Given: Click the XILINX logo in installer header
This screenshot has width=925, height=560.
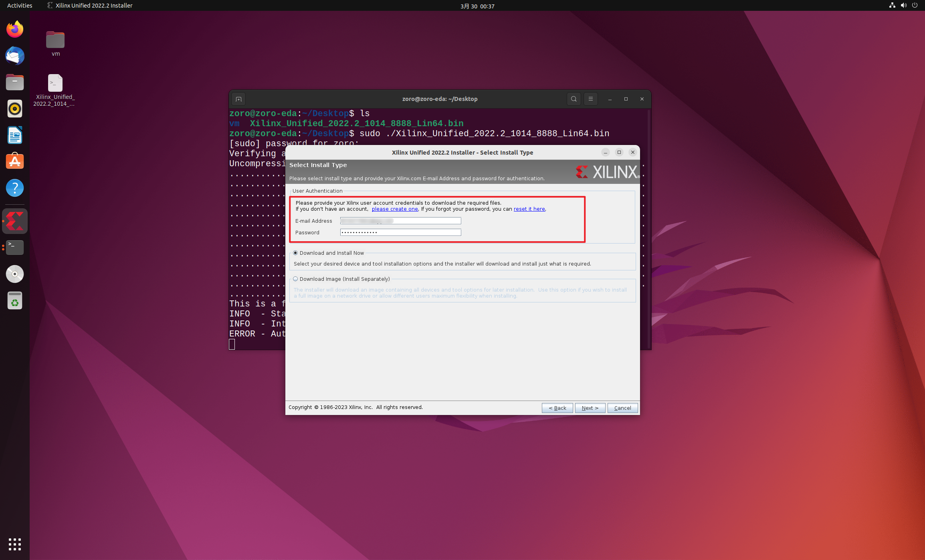Looking at the screenshot, I should point(607,172).
